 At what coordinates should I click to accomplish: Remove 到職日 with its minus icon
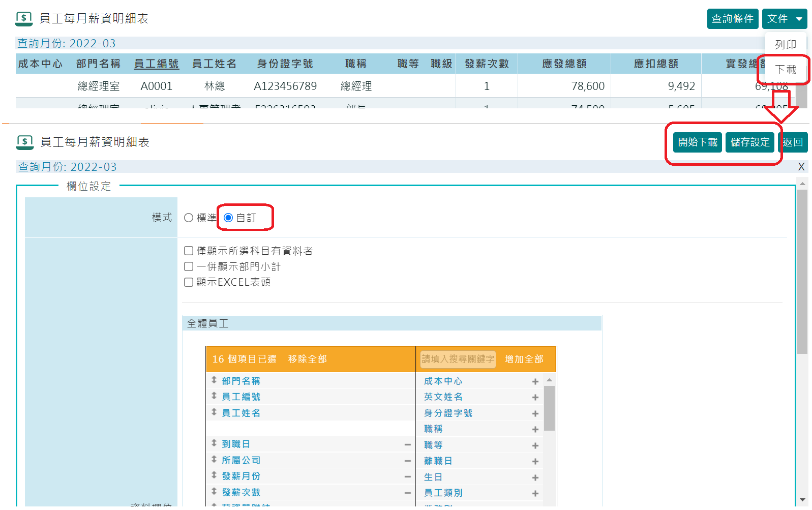pyautogui.click(x=407, y=444)
